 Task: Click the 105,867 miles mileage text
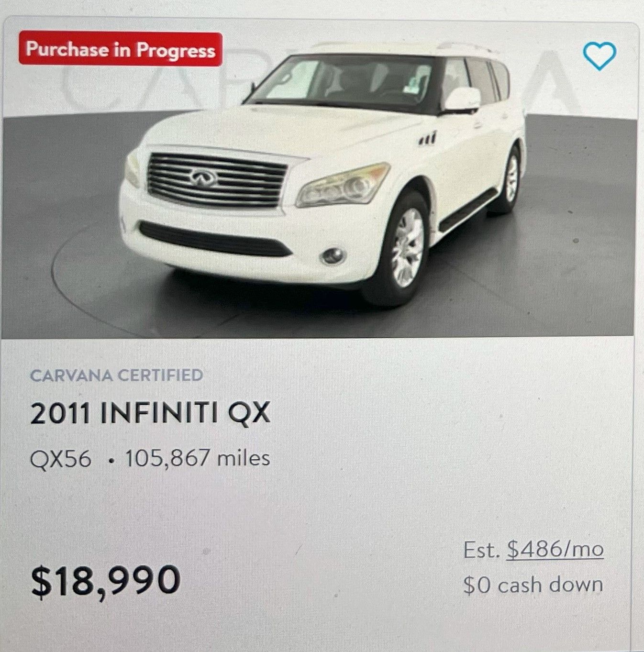point(198,458)
